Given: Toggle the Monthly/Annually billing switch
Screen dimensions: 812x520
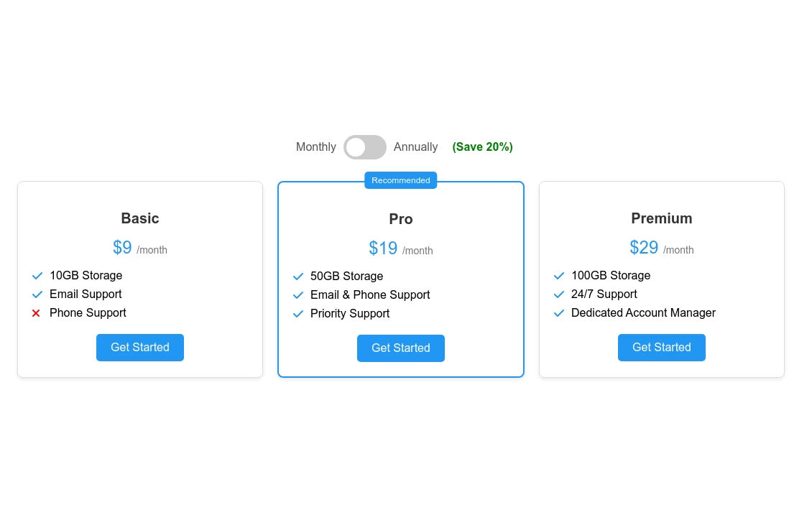Looking at the screenshot, I should pos(365,147).
